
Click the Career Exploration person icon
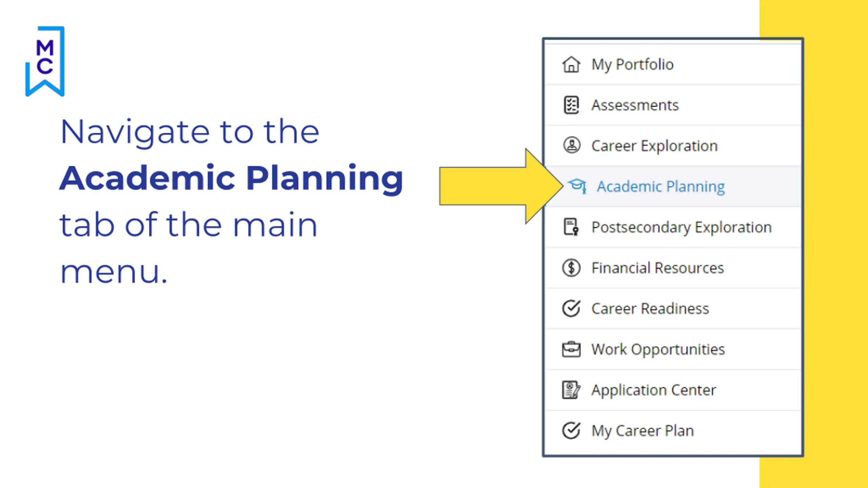(x=572, y=145)
